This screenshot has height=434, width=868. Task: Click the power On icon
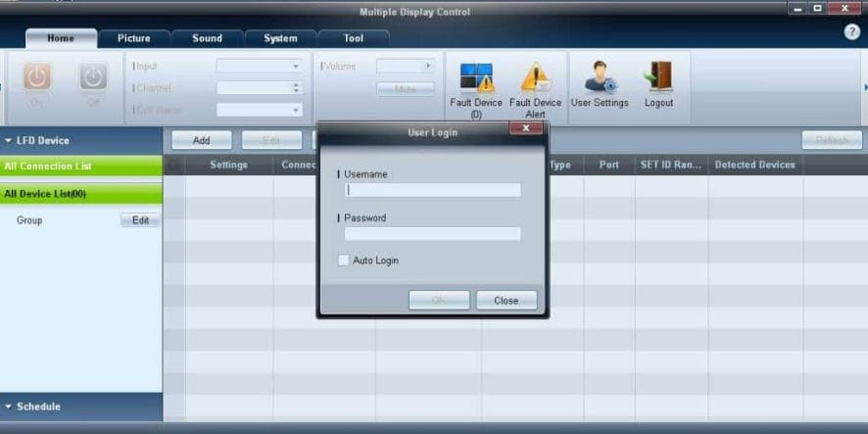pyautogui.click(x=37, y=77)
